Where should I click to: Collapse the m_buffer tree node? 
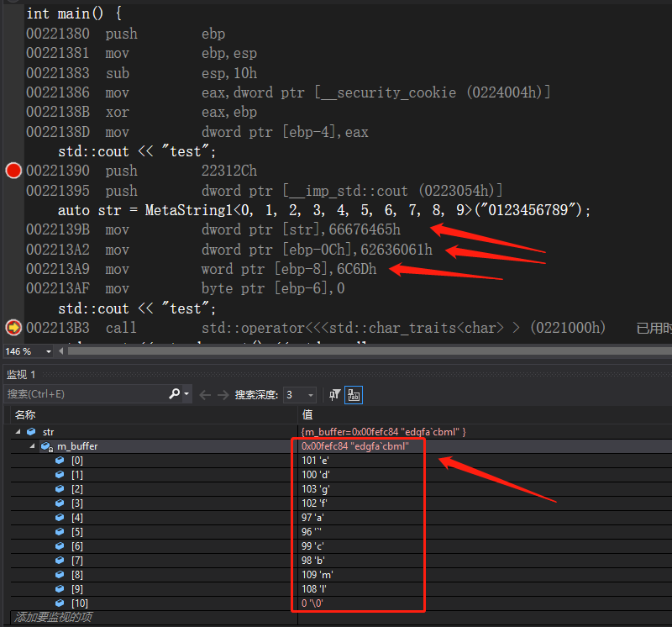[33, 445]
